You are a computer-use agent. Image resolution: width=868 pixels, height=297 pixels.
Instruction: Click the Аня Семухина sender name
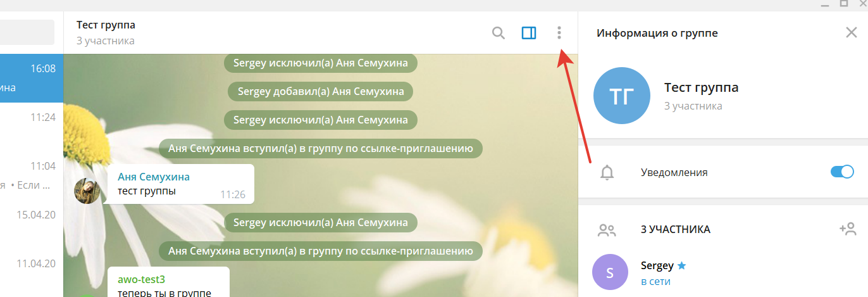click(154, 177)
